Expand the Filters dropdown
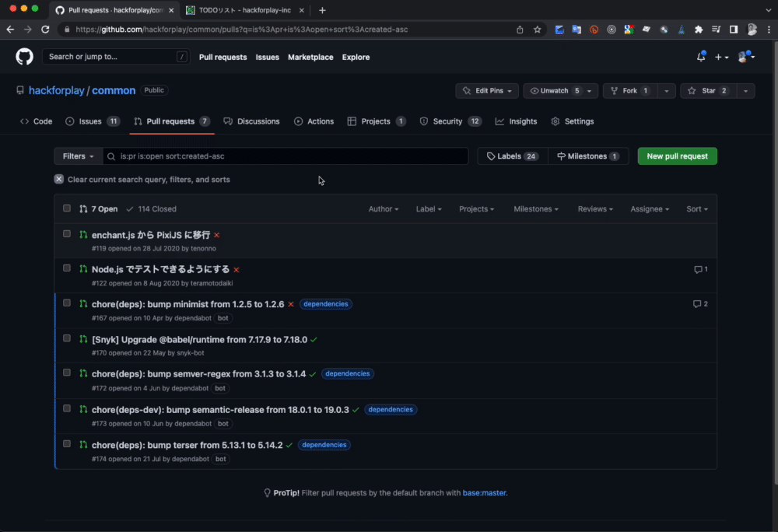Screen dimensions: 778x532 (77, 156)
